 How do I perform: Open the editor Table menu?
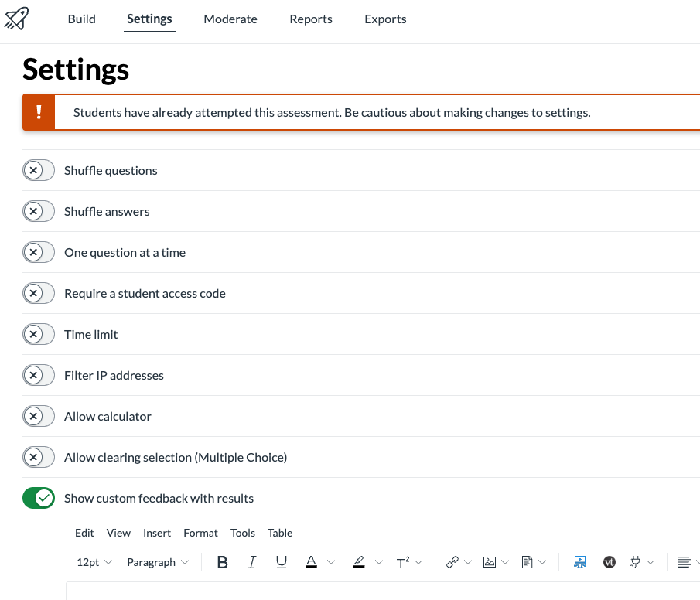pos(280,533)
